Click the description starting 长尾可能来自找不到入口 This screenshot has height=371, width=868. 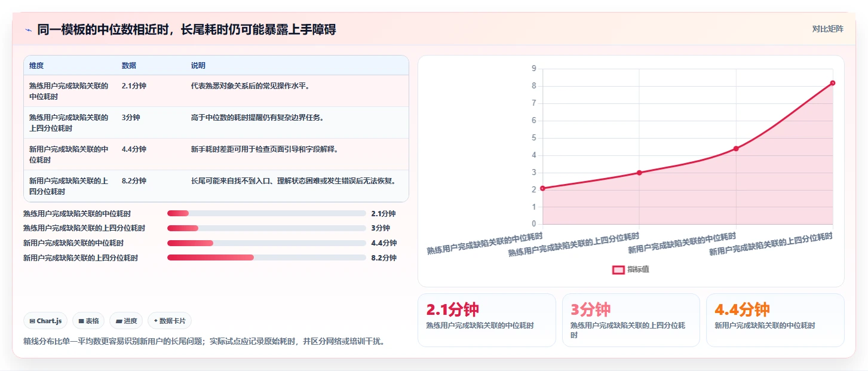[294, 181]
